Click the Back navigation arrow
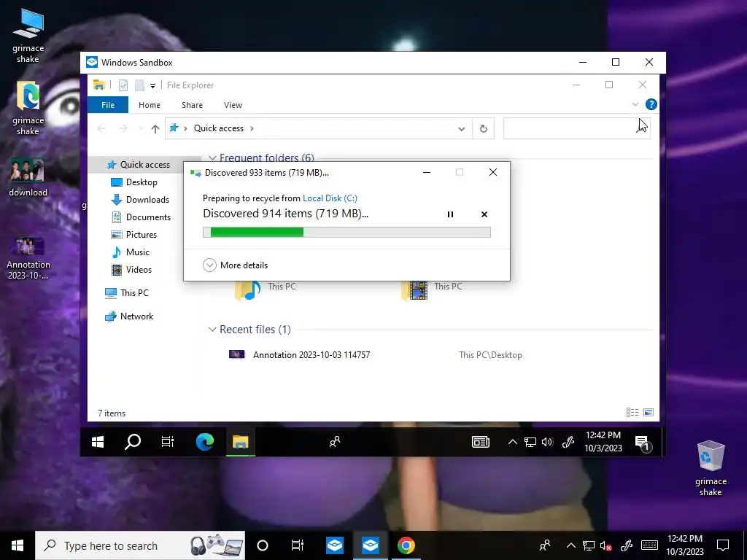This screenshot has height=560, width=747. 101,128
